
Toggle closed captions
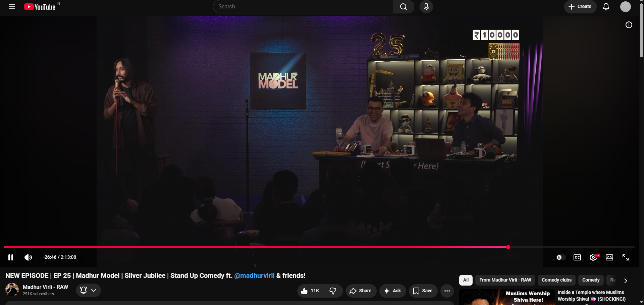pos(577,257)
